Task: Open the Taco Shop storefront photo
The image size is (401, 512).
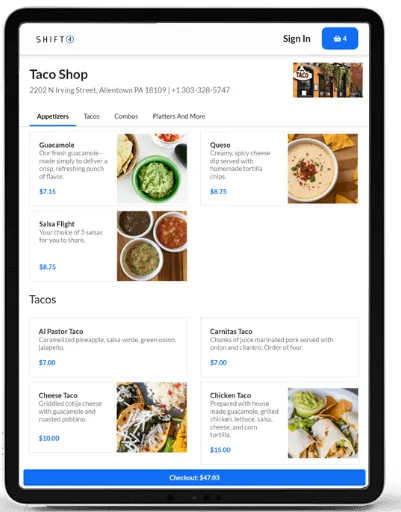Action: pos(328,80)
